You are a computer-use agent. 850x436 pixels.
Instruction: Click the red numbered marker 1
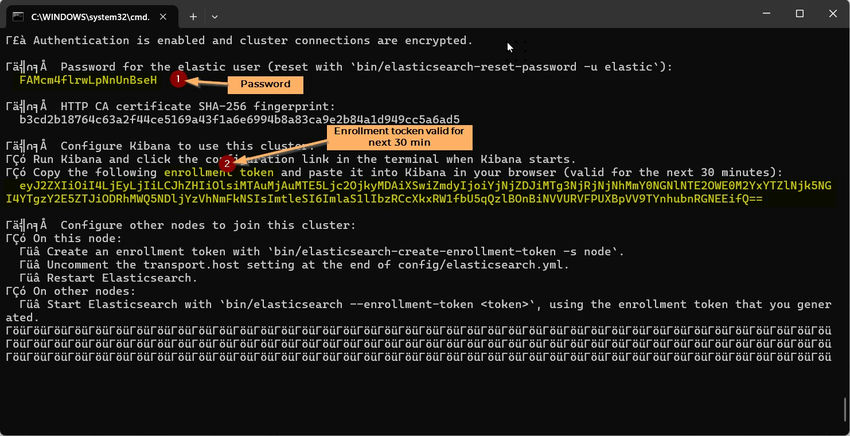pyautogui.click(x=178, y=78)
